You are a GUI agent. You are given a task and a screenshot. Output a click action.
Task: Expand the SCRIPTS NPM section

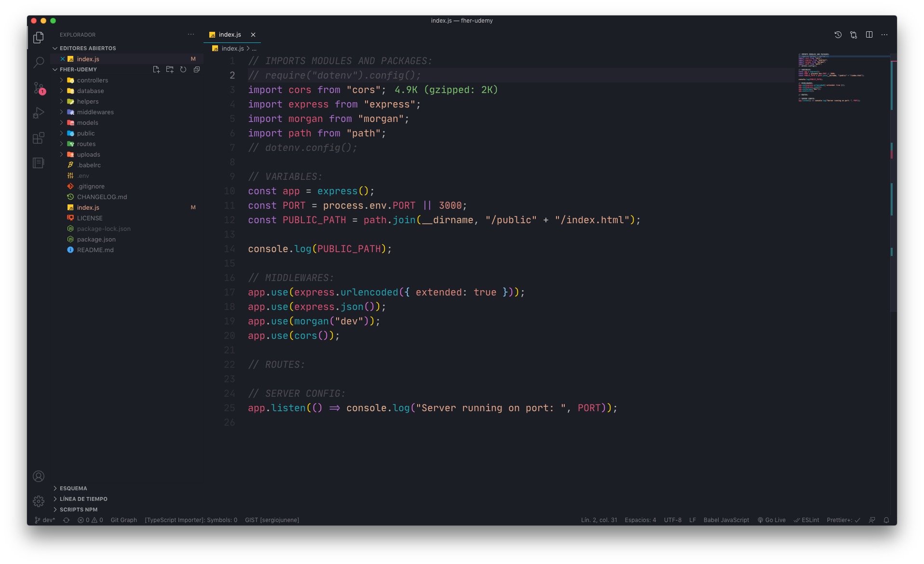(x=127, y=510)
